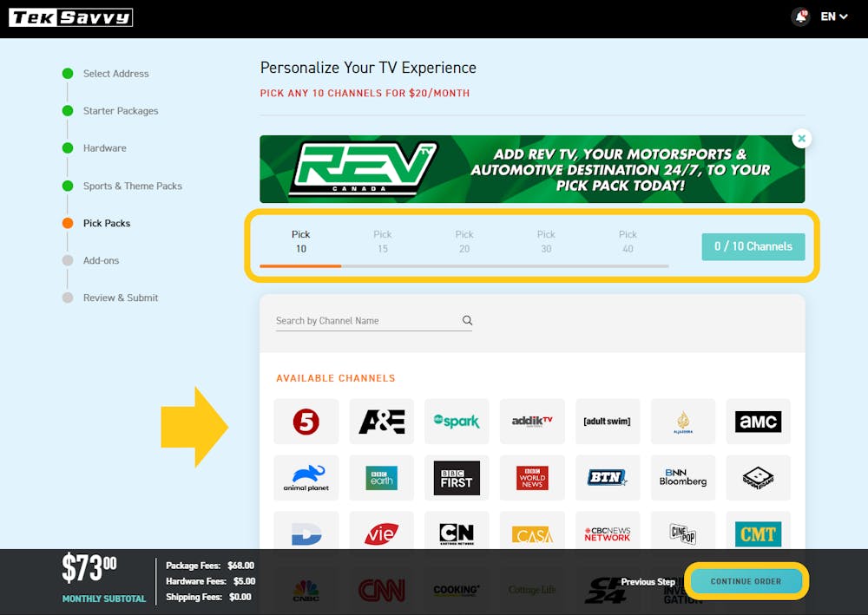
Task: Click the Previous Step link
Action: click(x=648, y=582)
